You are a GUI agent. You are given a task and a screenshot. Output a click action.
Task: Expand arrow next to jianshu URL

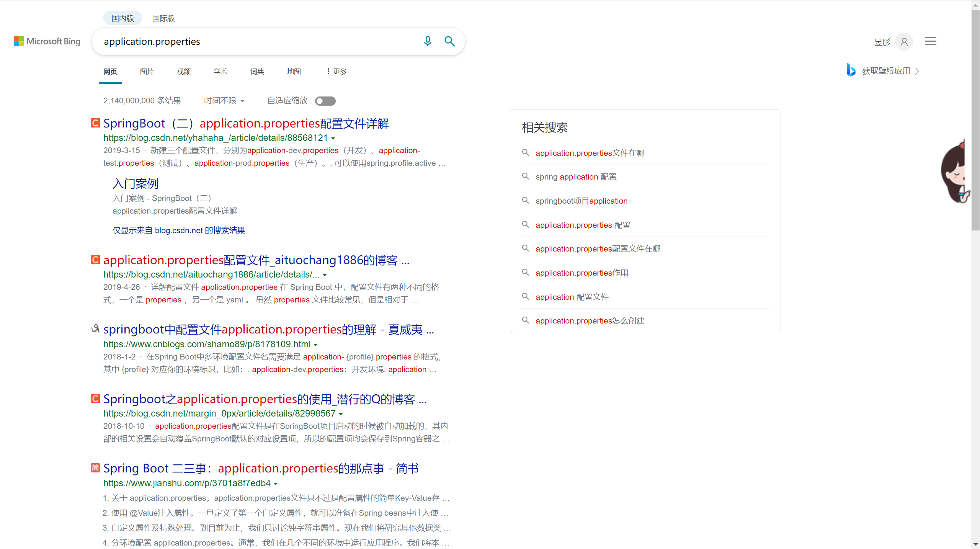276,484
